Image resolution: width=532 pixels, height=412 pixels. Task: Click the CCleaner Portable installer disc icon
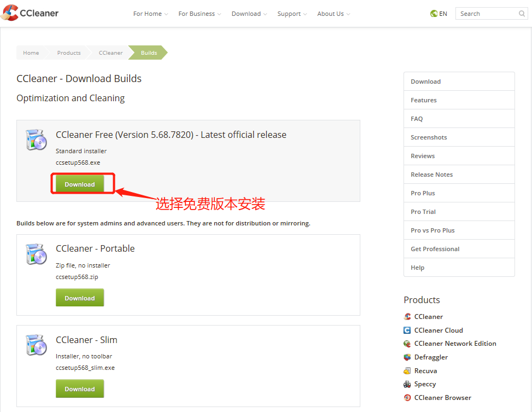[x=36, y=253]
